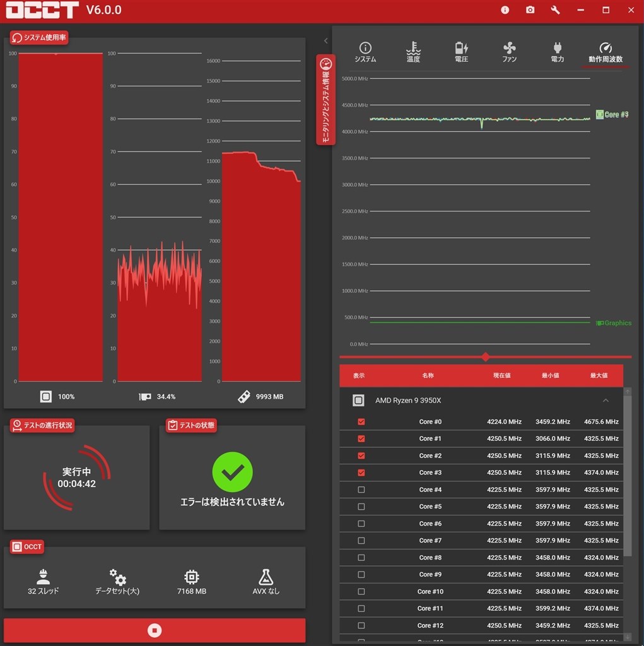Sort by the 最小値 column header
This screenshot has height=646, width=644.
point(550,375)
